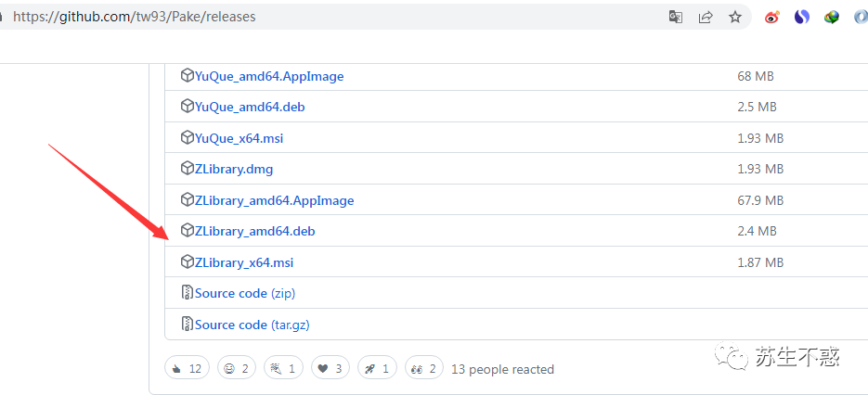The width and height of the screenshot is (868, 395).
Task: Toggle the rocket reaction
Action: point(376,368)
